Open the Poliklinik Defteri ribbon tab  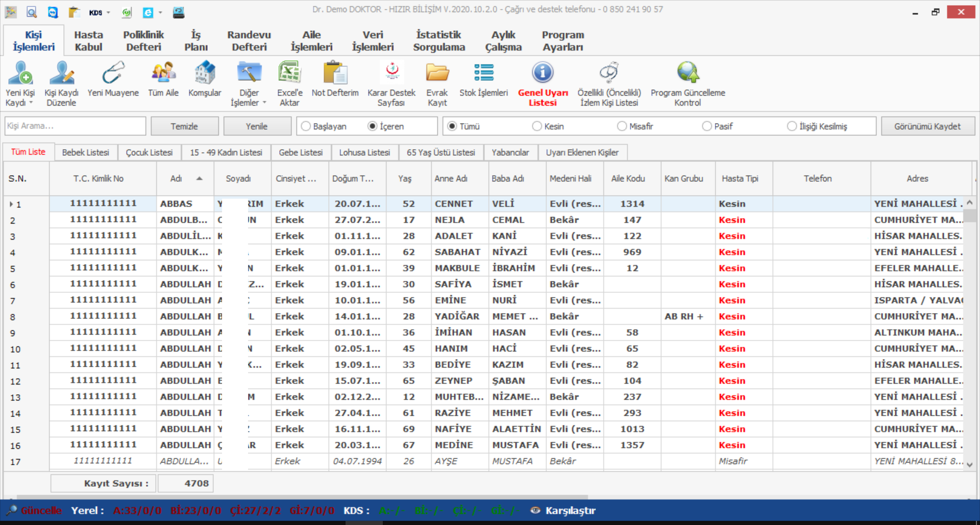coord(143,41)
